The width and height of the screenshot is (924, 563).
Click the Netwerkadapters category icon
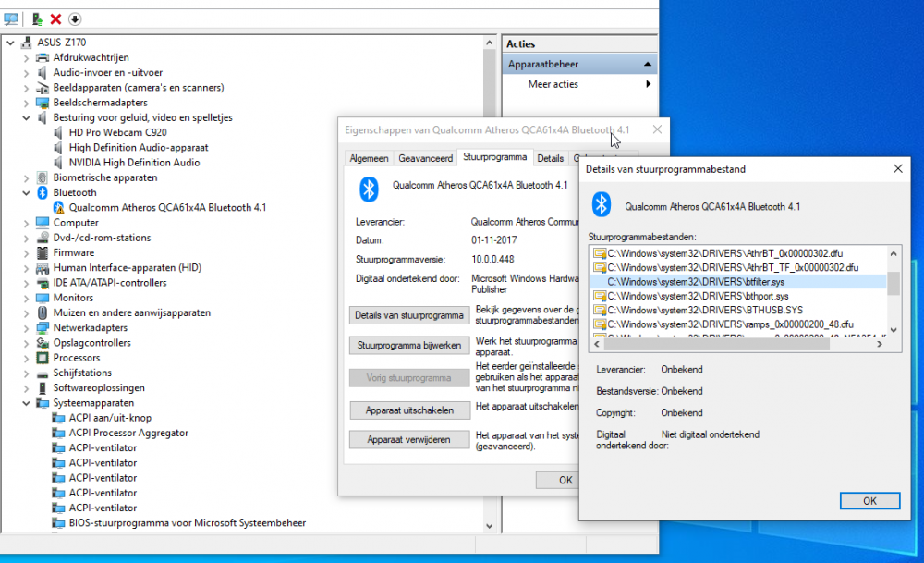(42, 328)
